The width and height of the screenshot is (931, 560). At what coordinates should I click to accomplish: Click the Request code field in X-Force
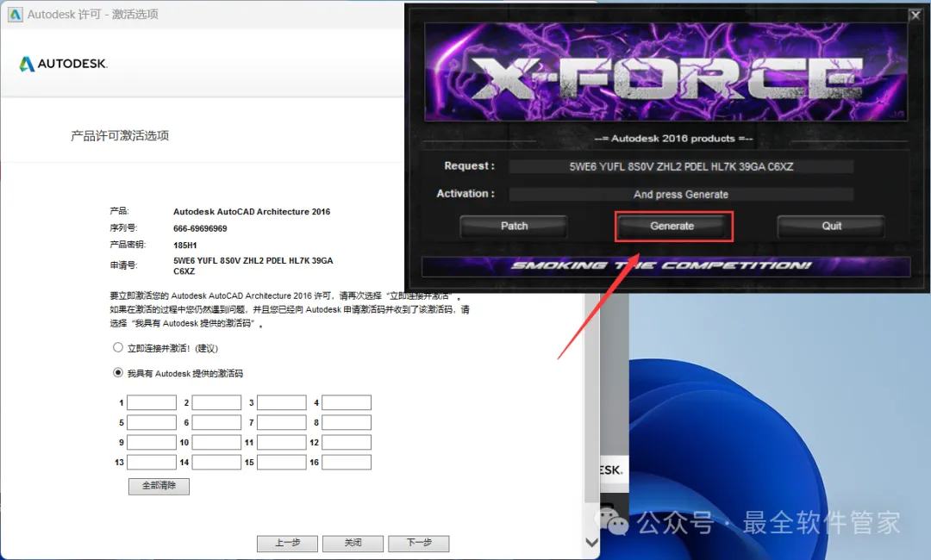coord(681,166)
